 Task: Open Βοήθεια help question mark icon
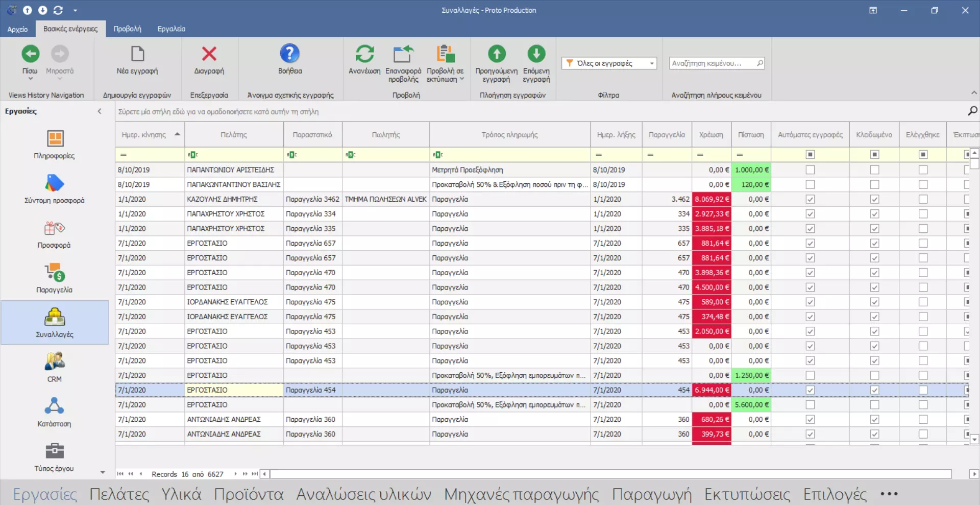coord(289,54)
